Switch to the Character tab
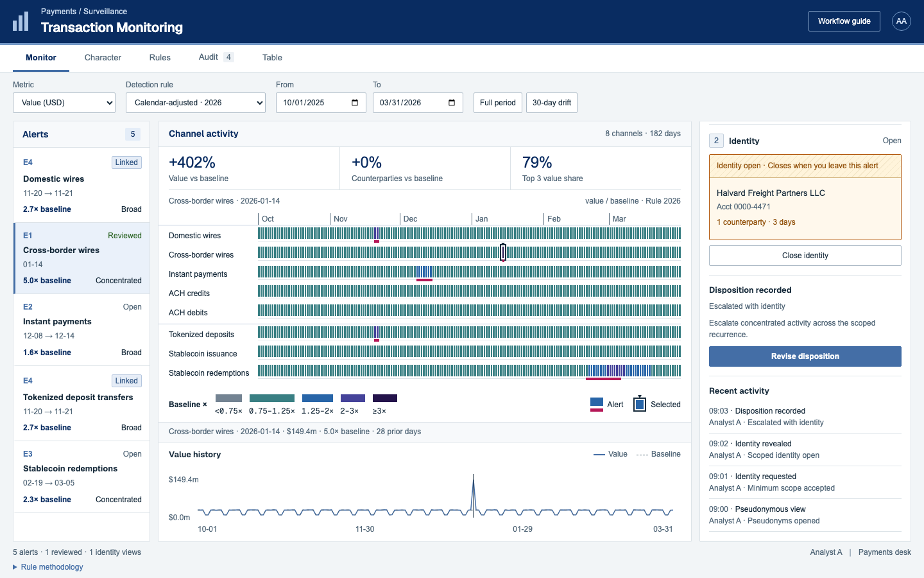 103,58
